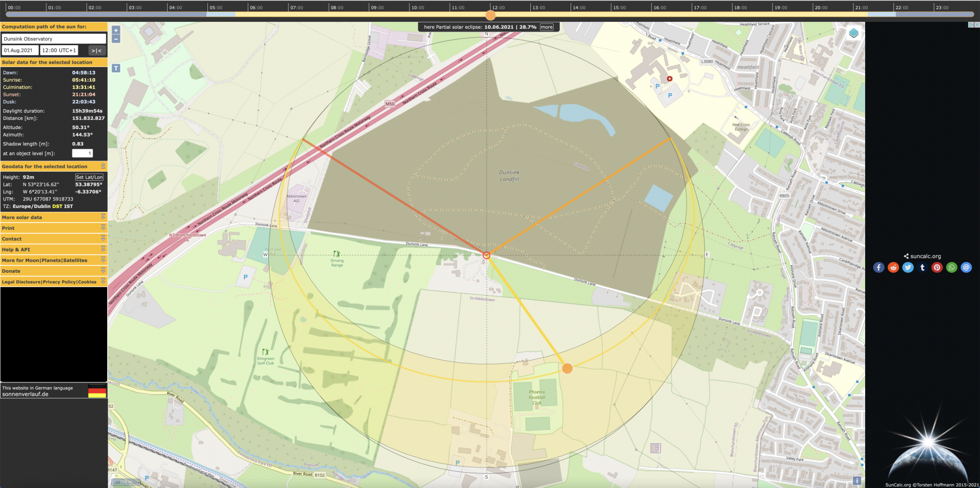
Task: Click the info icon at map corner
Action: point(856,481)
